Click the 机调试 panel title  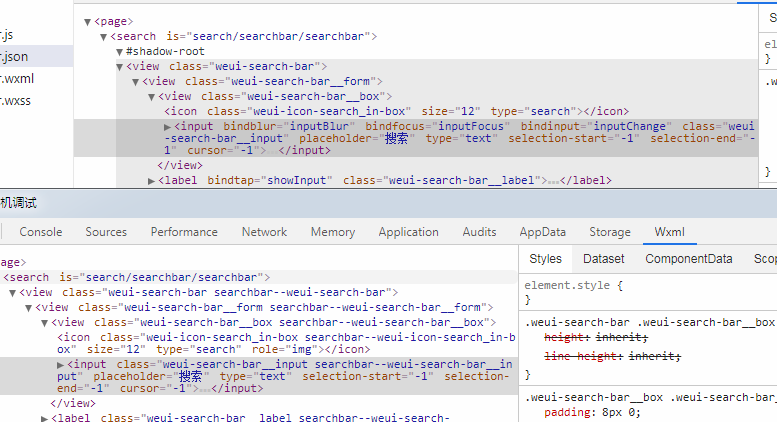coord(19,203)
